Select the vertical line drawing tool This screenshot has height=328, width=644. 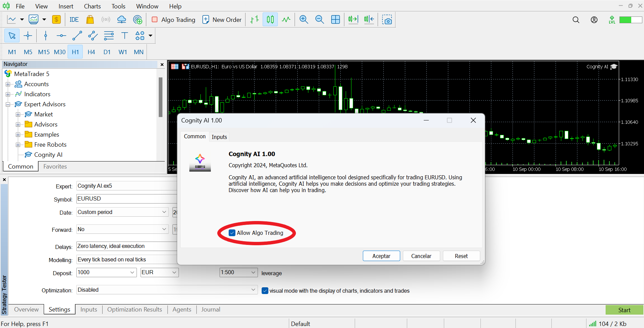coord(46,36)
